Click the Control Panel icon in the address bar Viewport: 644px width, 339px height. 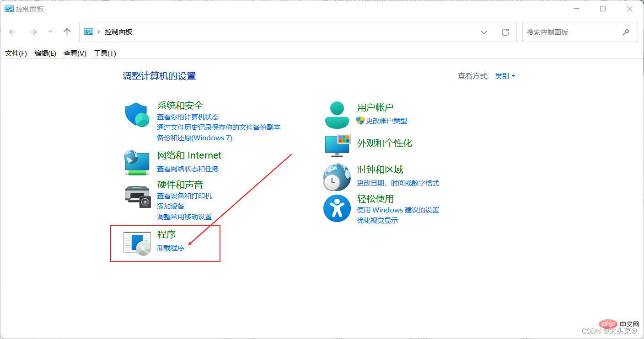pos(89,32)
